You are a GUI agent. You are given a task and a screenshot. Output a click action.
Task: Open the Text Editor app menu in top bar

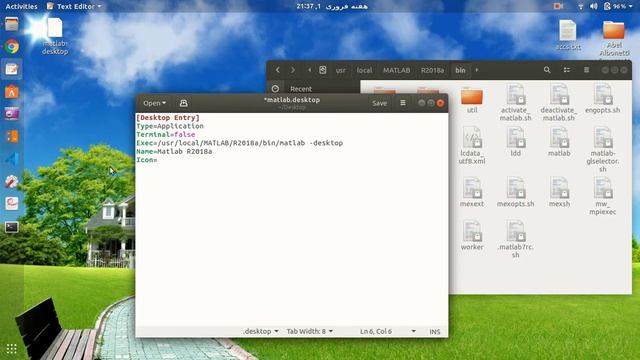pyautogui.click(x=74, y=6)
